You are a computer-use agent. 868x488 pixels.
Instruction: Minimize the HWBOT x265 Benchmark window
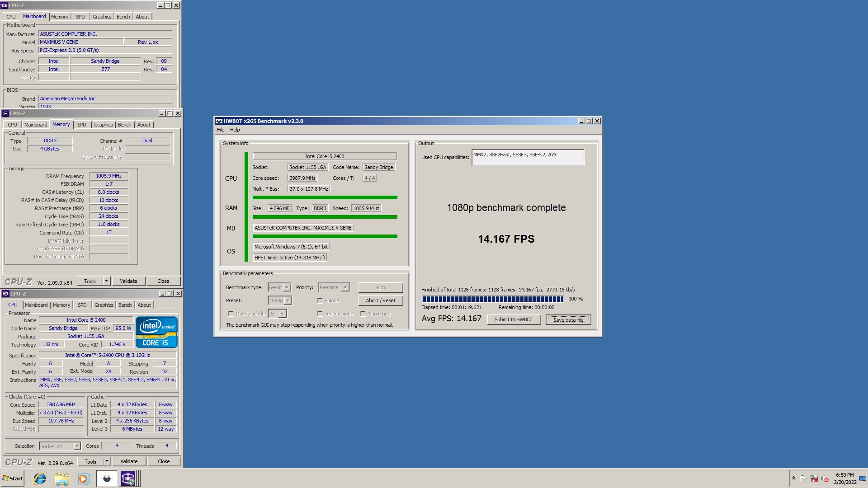coord(581,121)
